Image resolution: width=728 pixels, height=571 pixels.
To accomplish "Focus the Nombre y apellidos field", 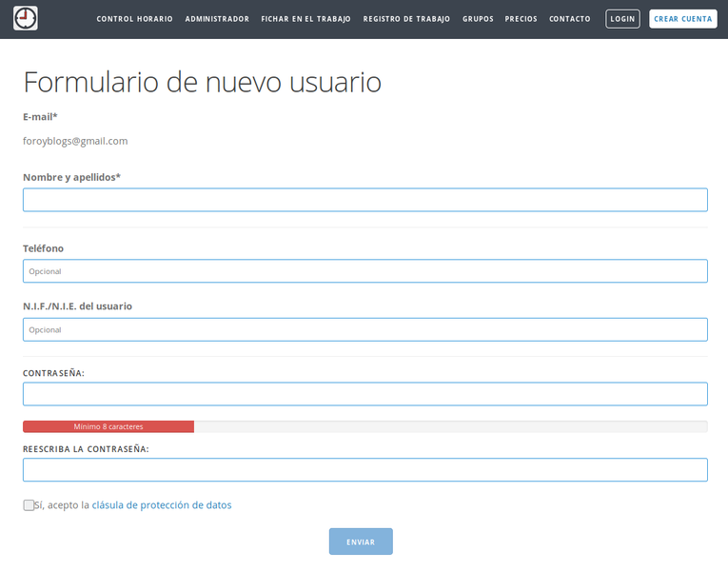I will coord(364,200).
